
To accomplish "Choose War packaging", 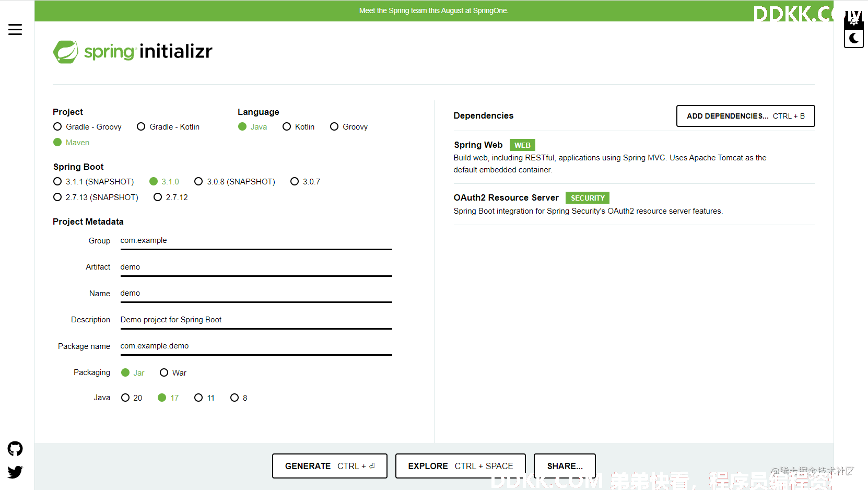I will point(173,373).
